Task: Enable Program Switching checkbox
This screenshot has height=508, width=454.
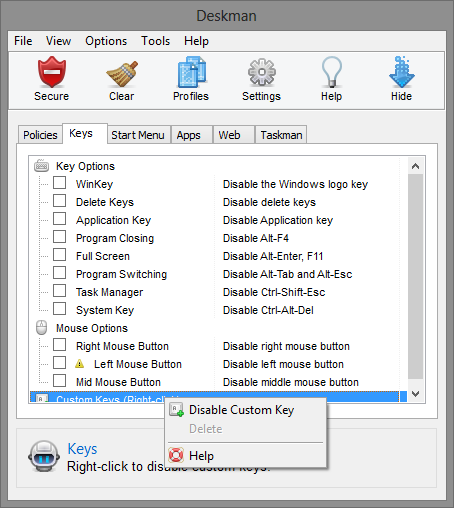Action: coord(59,273)
